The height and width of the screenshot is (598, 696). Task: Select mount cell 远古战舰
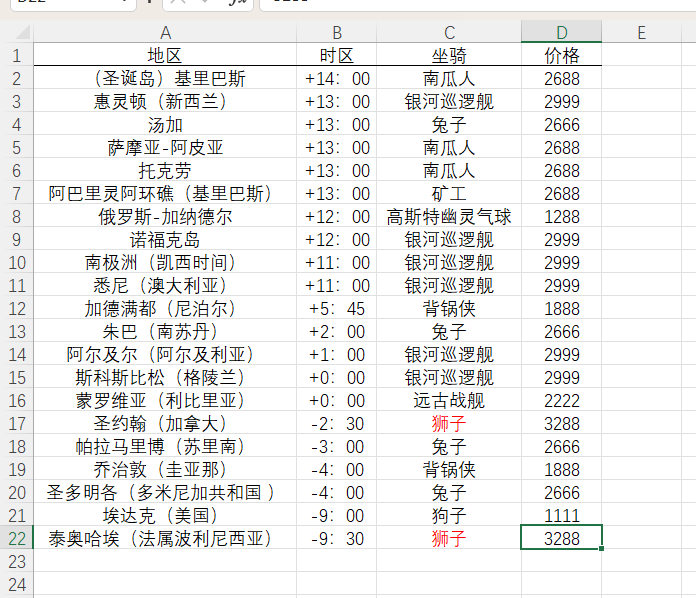449,401
